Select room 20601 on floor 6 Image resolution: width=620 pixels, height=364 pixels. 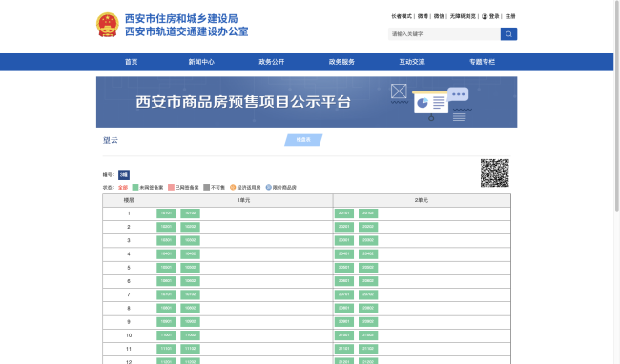pyautogui.click(x=344, y=281)
